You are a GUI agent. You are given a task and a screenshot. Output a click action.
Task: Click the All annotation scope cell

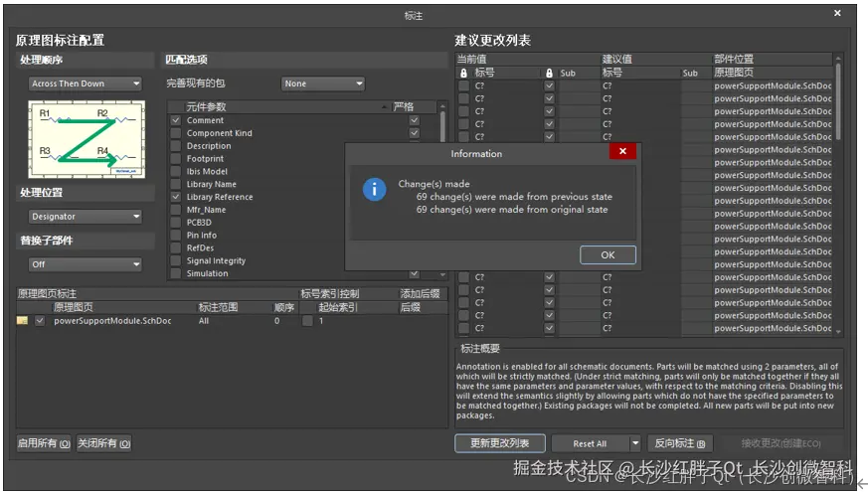(204, 320)
